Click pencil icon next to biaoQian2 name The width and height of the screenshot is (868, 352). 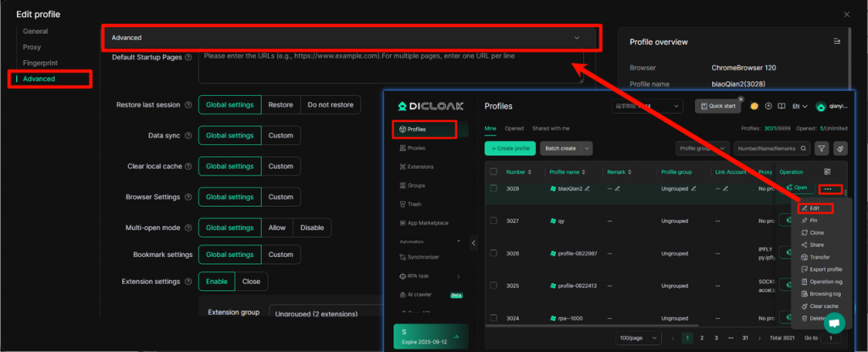(x=587, y=188)
